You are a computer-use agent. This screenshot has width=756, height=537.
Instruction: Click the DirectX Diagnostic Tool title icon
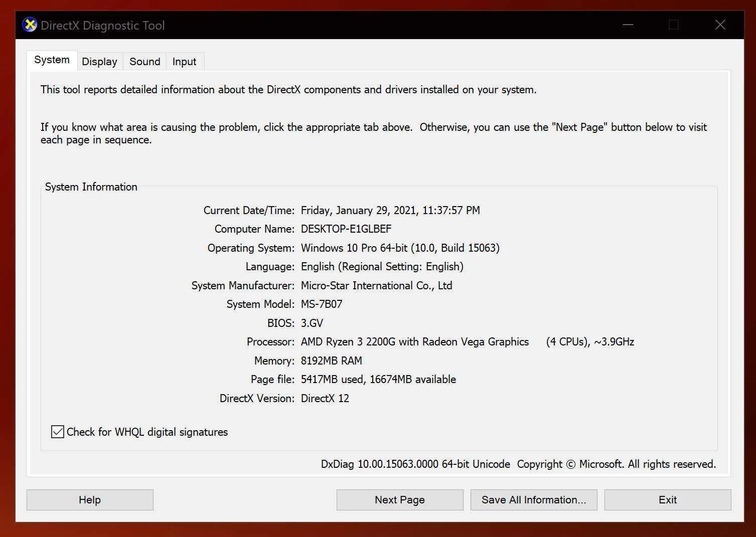coord(30,25)
